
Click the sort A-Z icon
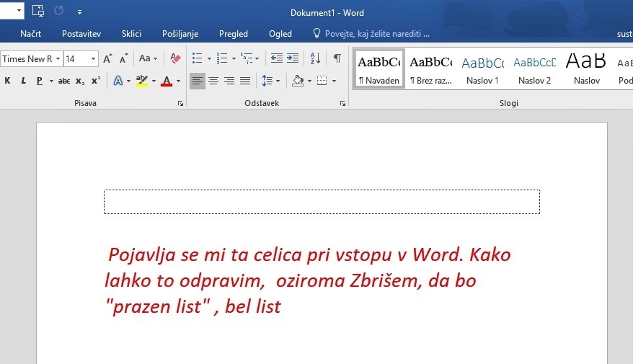point(315,59)
